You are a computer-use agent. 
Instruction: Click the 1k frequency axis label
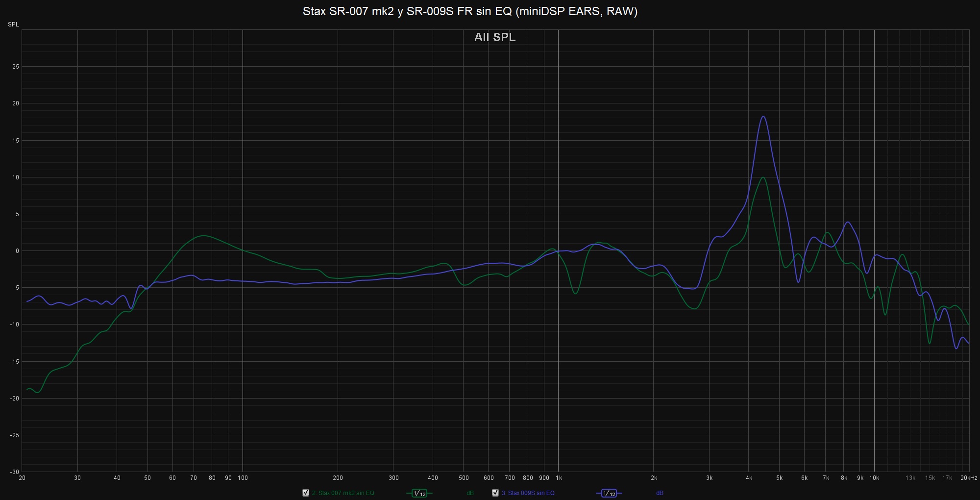point(558,478)
